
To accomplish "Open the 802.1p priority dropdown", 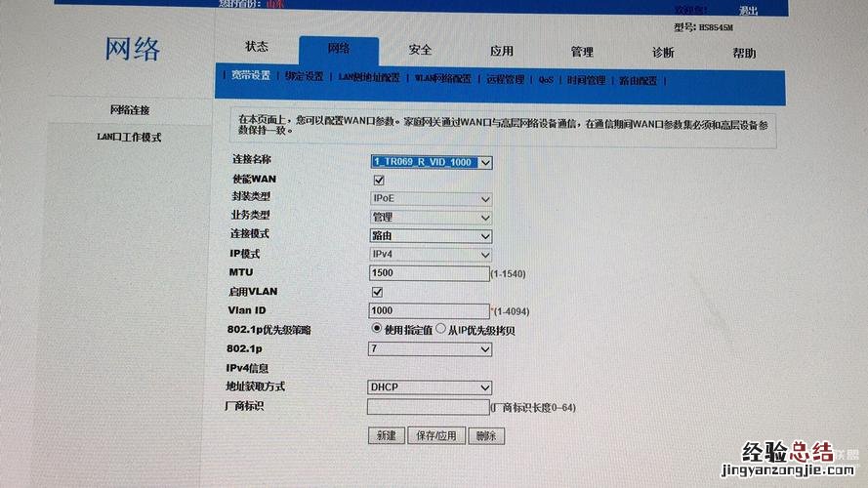I will pos(431,349).
